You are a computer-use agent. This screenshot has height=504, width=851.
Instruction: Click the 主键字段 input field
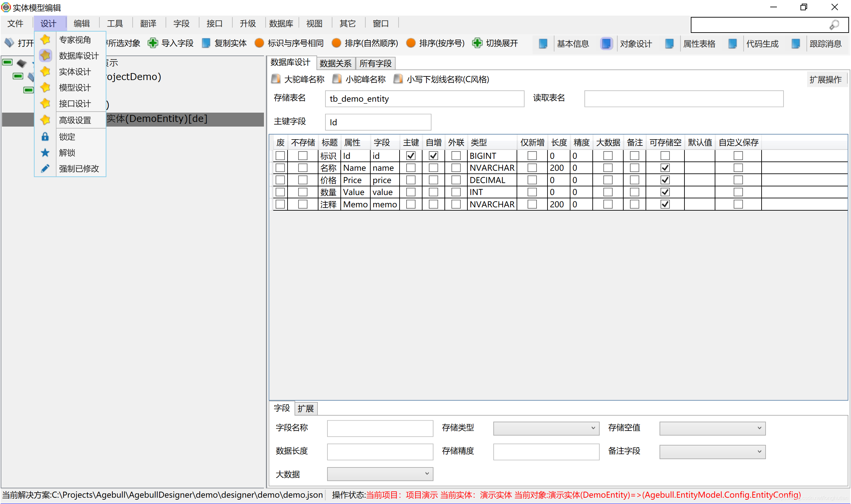(378, 122)
